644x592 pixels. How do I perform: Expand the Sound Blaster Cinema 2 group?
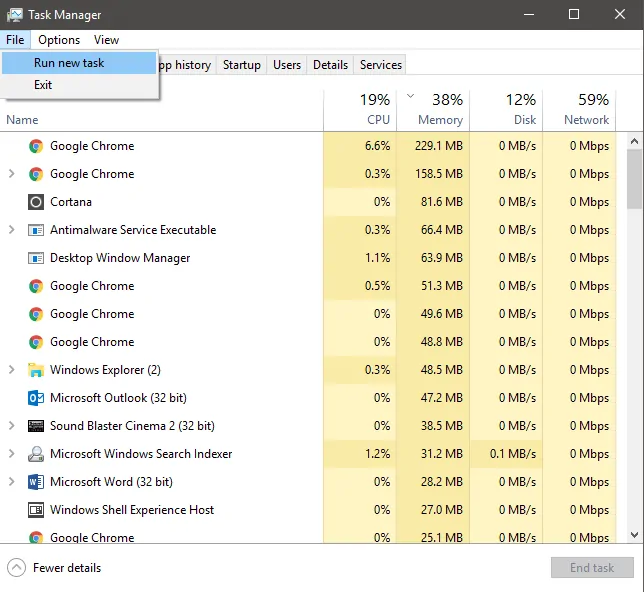tap(12, 426)
